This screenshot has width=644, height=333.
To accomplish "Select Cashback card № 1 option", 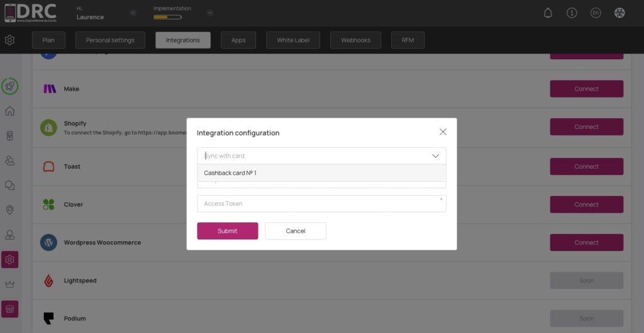I will [321, 173].
